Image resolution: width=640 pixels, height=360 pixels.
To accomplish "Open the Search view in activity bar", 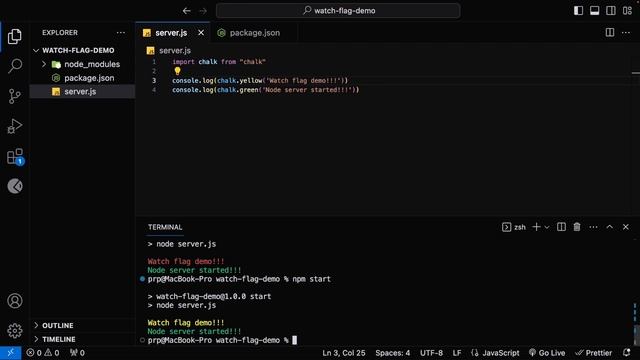I will [x=15, y=66].
